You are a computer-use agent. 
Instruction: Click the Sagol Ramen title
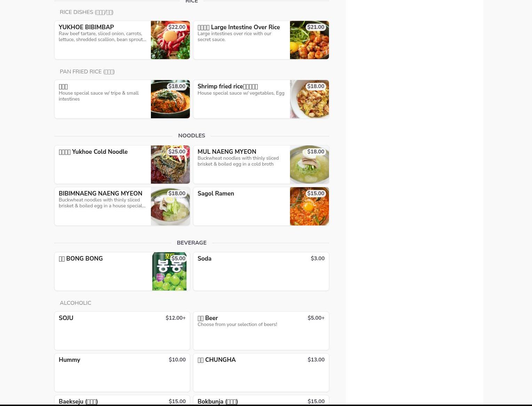pyautogui.click(x=216, y=193)
